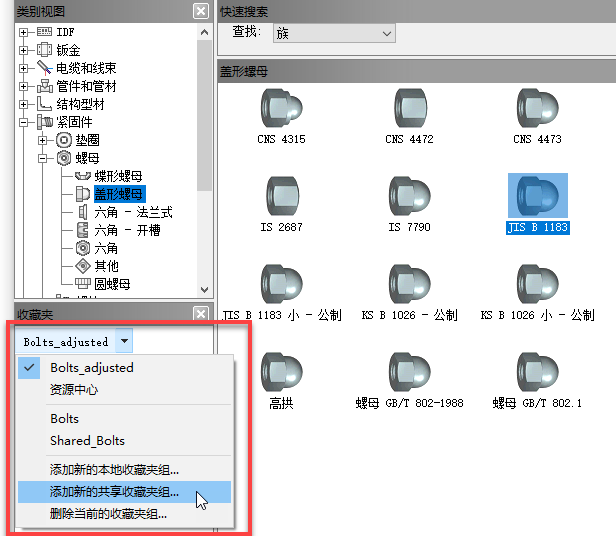This screenshot has height=536, width=616.
Task: Click the 螺母 nut icon
Action: (x=64, y=158)
